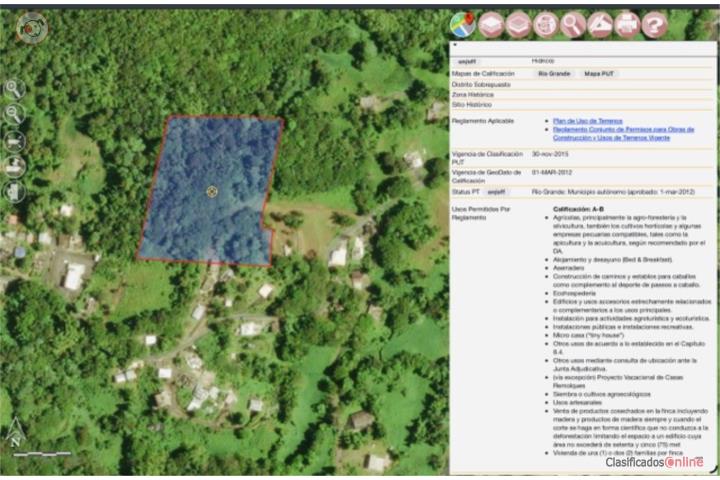Screen dimensions: 720x480
Task: Click the marker at parcel center
Action: [x=212, y=192]
